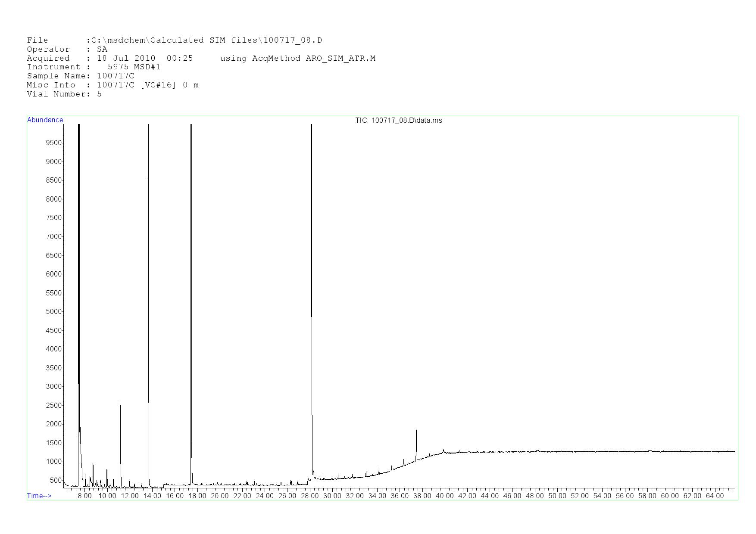
Task: Select the Operator SA header line
Action: click(x=67, y=49)
